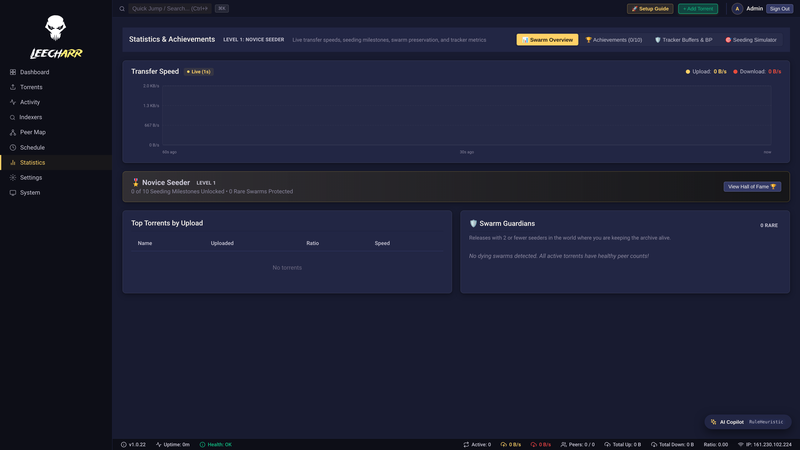This screenshot has height=450, width=800.
Task: Click the Novice Seeder medal icon
Action: point(135,182)
